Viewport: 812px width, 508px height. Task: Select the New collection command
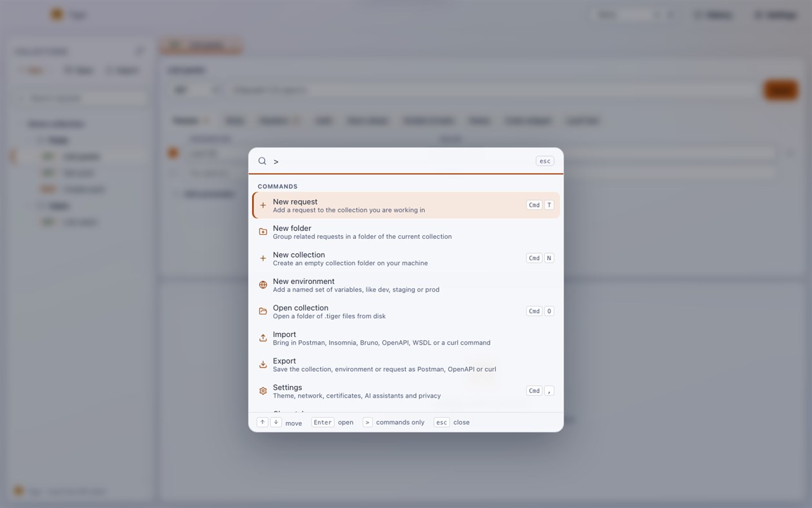(406, 258)
